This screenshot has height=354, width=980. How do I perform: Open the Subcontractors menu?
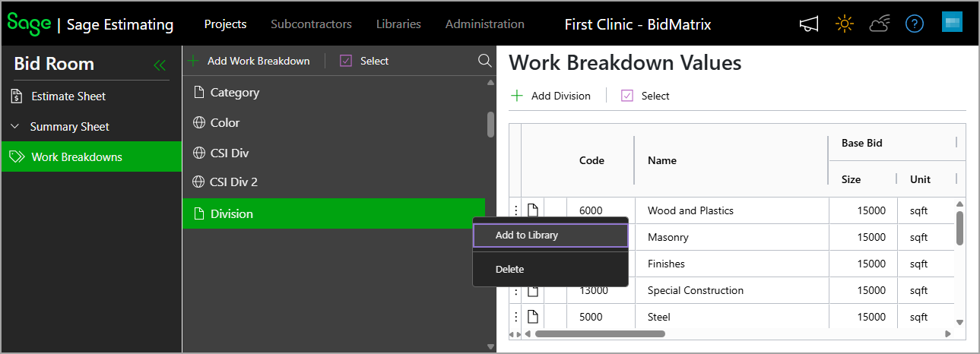pyautogui.click(x=311, y=24)
